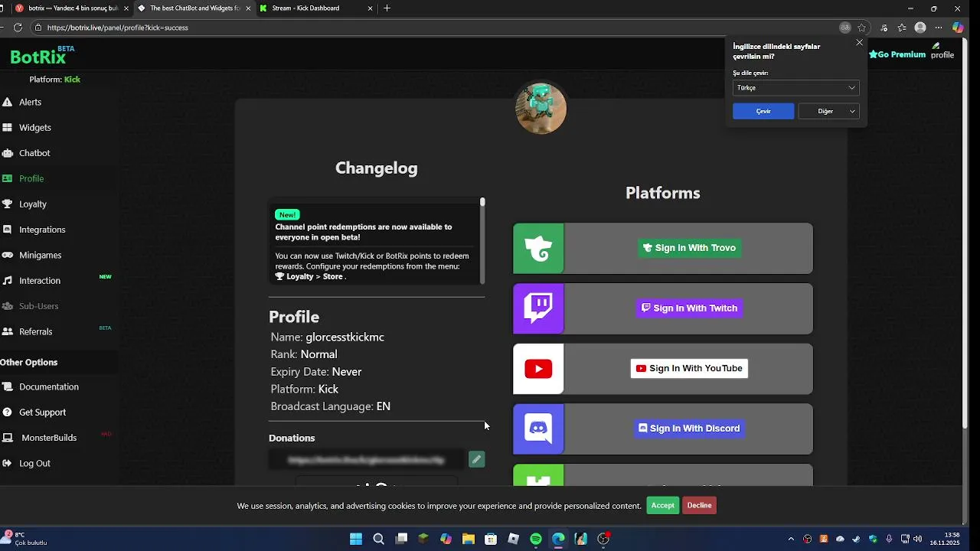Accept the cookies notice
Screen dimensions: 980x551
point(662,505)
